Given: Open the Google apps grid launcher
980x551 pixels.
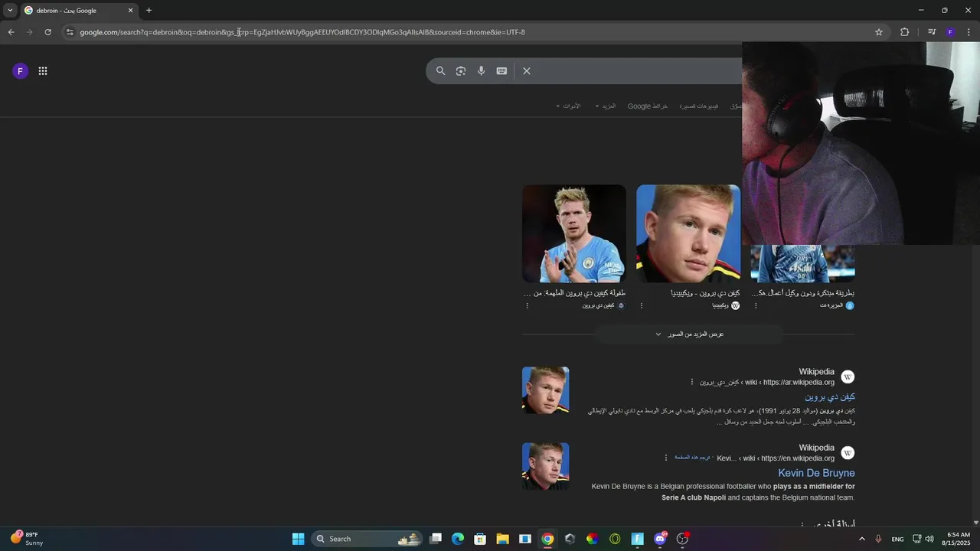Looking at the screenshot, I should coord(43,71).
